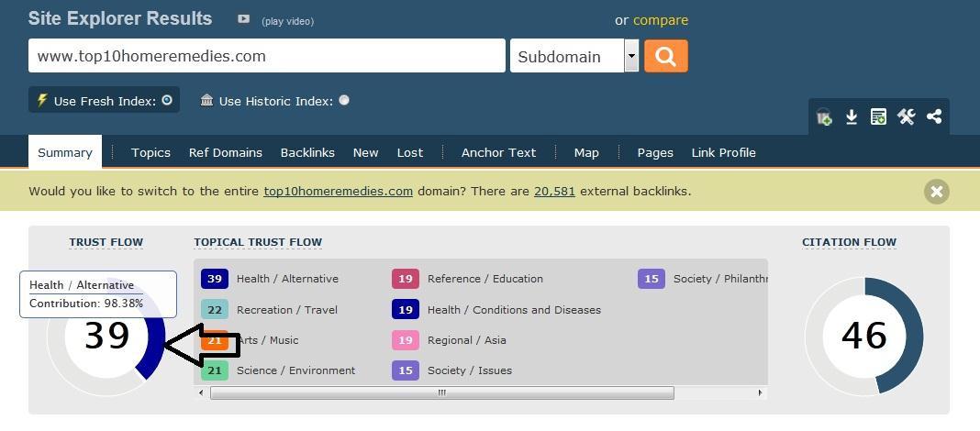This screenshot has height=431, width=980.
Task: Open the Topics tab
Action: (150, 152)
